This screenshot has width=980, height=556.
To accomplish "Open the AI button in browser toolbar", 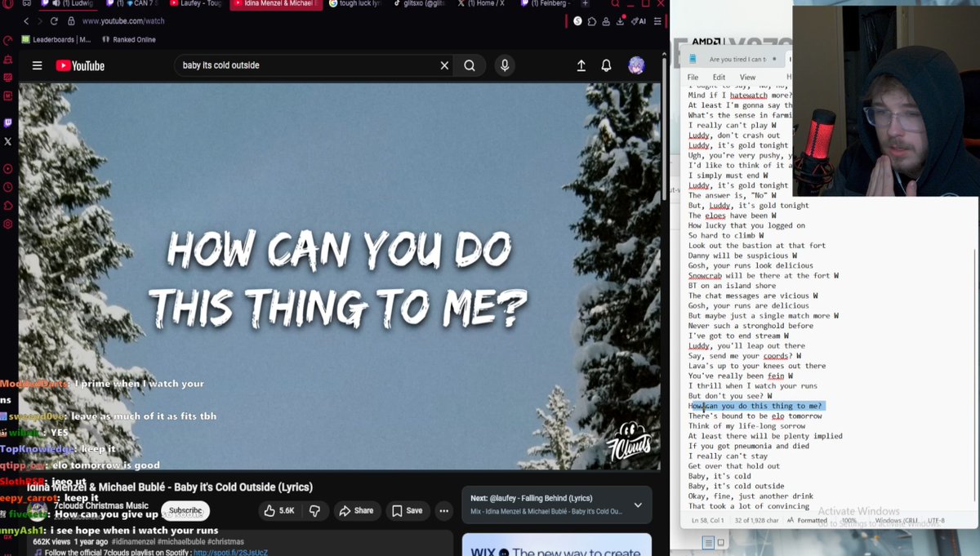I will click(639, 21).
